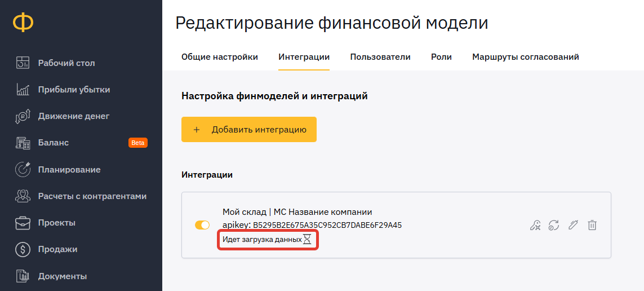Click the yellow Ф logo icon
Screen dimensions: 644x291
(23, 23)
